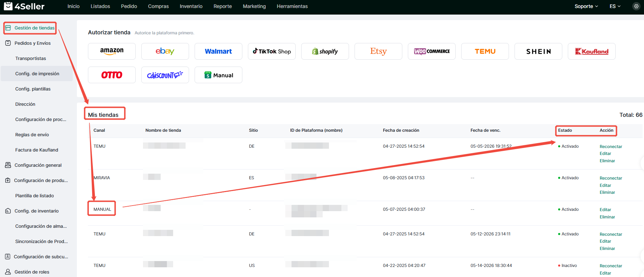644x277 pixels.
Task: Authorize a Kaufland store
Action: (x=592, y=51)
